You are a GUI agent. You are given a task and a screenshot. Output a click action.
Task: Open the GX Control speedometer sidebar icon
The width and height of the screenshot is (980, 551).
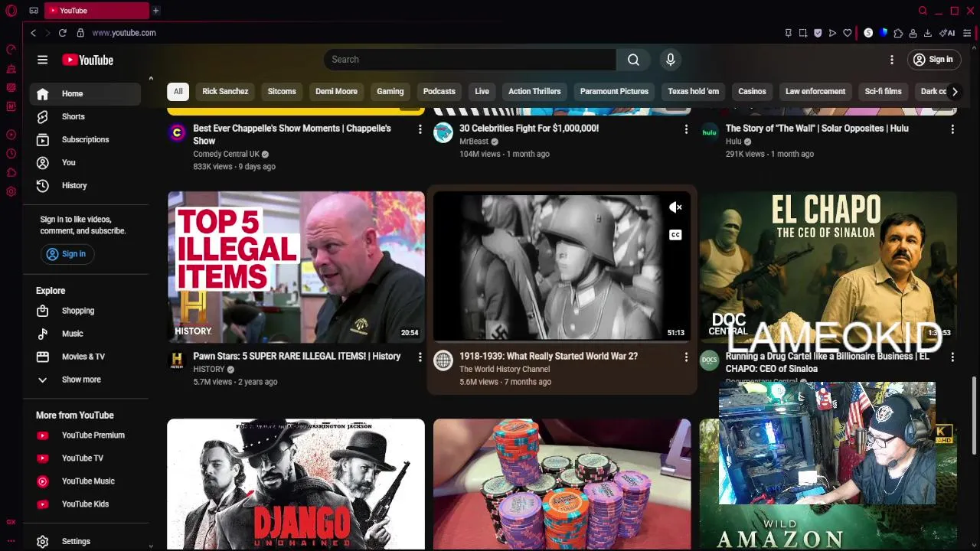coord(11,50)
